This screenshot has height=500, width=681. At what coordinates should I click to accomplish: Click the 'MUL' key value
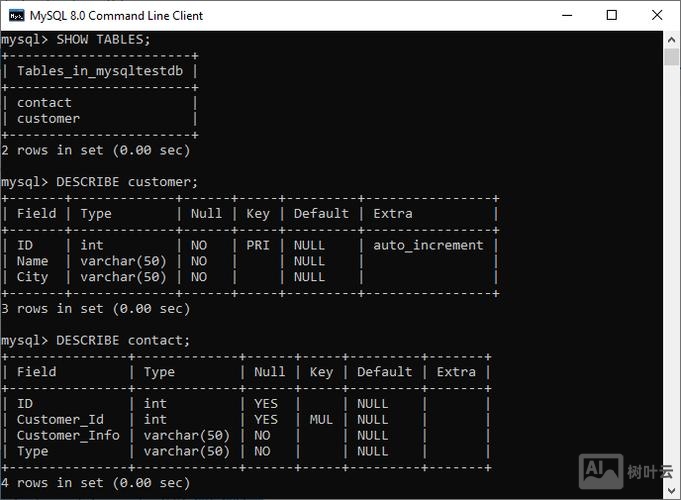point(321,420)
